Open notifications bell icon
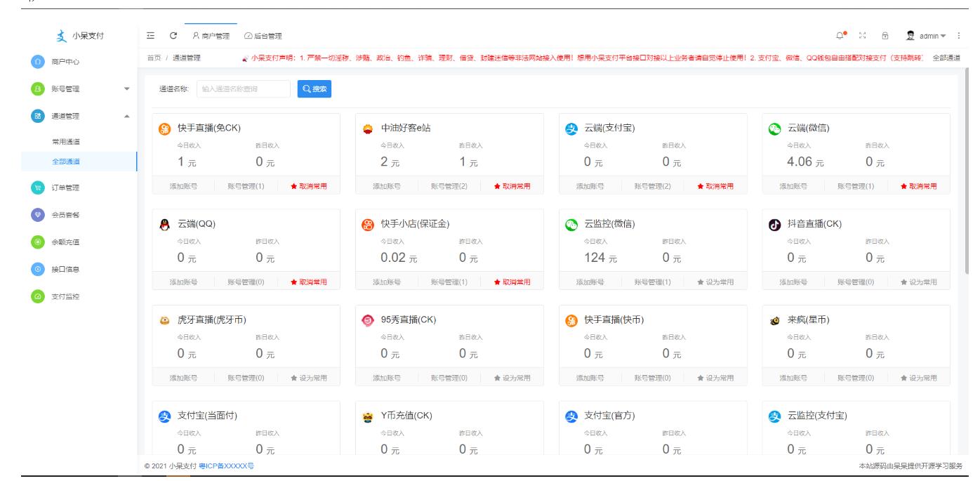This screenshot has width=980, height=481. tap(840, 35)
